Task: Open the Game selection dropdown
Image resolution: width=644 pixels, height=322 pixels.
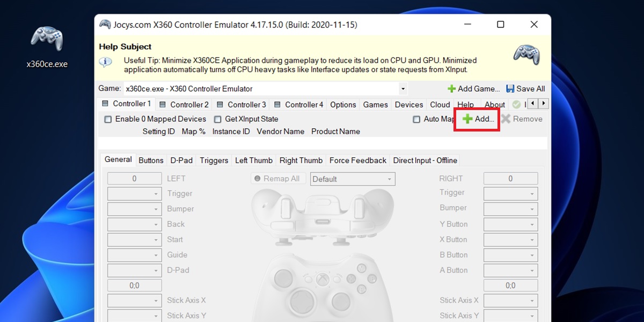Action: pyautogui.click(x=402, y=89)
